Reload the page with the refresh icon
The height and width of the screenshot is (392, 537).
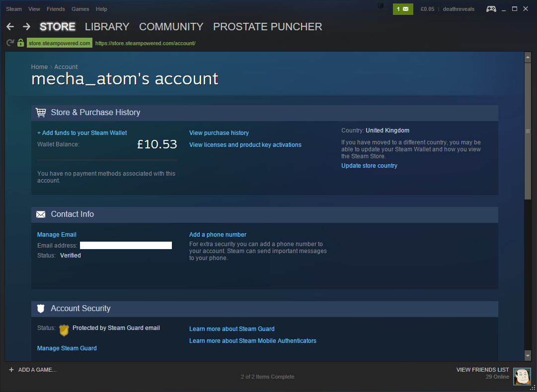[10, 43]
